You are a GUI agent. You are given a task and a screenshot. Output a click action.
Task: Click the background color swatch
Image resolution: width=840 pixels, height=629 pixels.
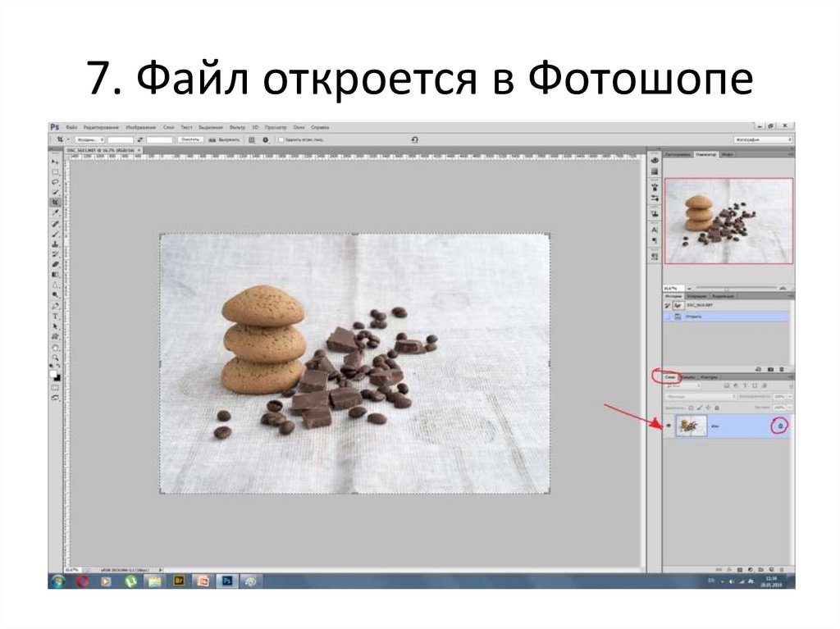[57, 378]
